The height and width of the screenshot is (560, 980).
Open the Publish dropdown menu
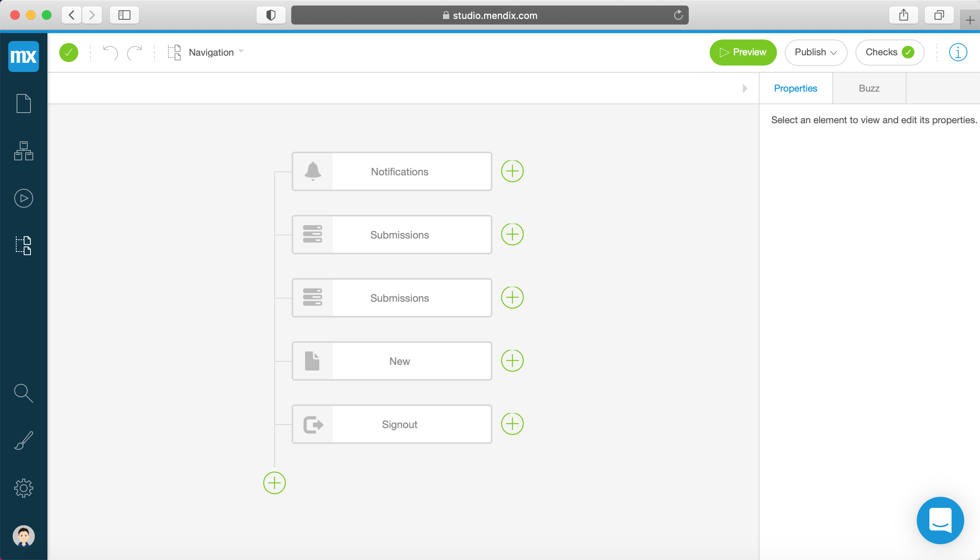(x=816, y=52)
